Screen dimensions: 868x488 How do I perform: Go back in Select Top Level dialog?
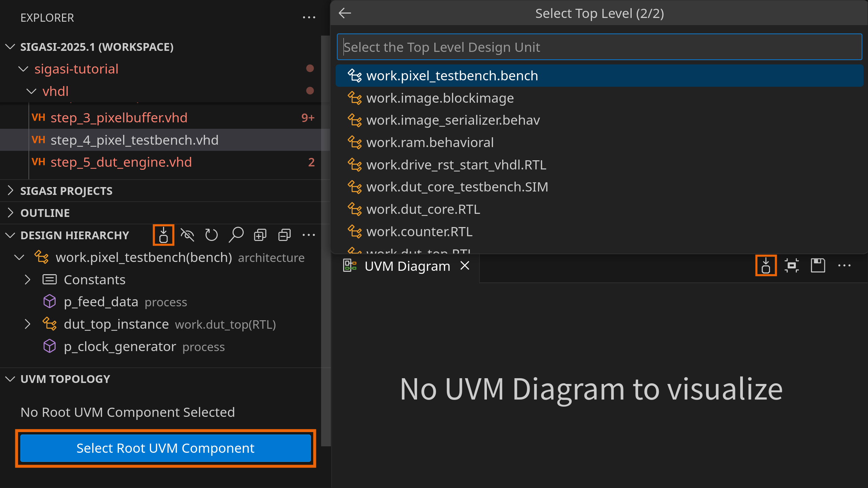(345, 13)
